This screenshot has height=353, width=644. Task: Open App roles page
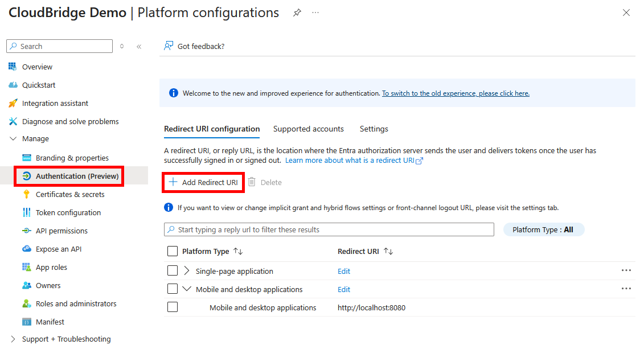51,267
